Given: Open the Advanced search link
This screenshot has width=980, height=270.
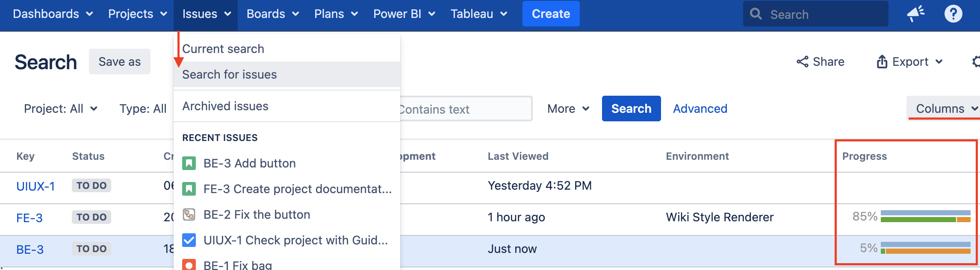Looking at the screenshot, I should coord(700,109).
